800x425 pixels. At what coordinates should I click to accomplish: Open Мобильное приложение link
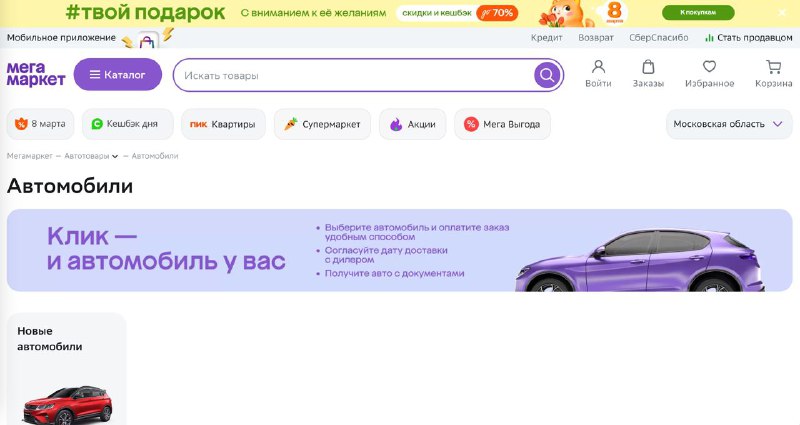click(61, 38)
